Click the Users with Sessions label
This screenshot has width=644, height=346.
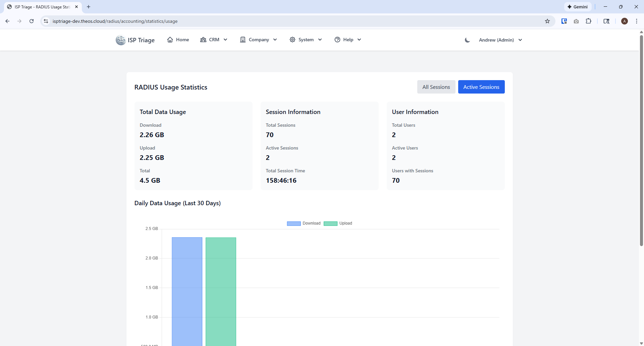point(413,171)
